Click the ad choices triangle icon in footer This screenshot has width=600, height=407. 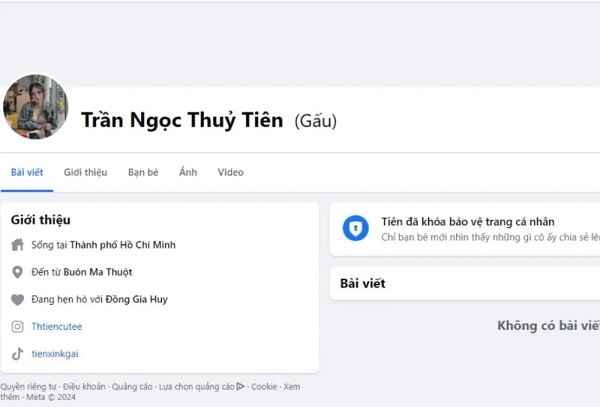(240, 386)
